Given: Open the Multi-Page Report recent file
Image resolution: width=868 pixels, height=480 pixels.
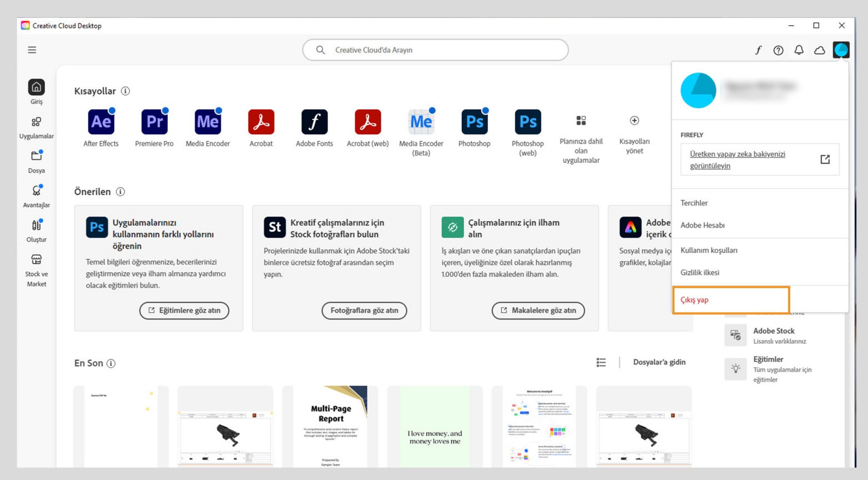Looking at the screenshot, I should (x=330, y=427).
